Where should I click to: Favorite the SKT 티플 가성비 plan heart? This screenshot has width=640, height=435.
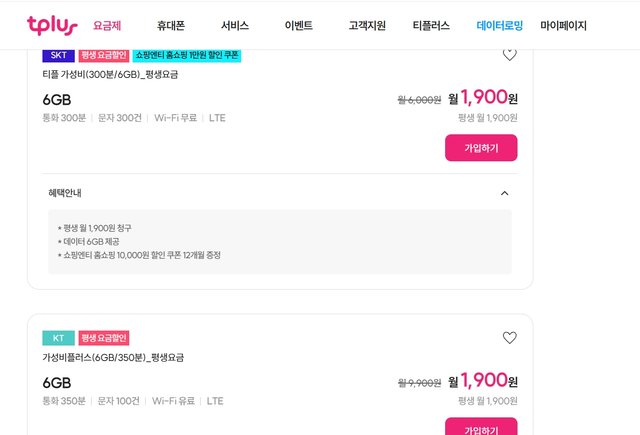coord(509,55)
